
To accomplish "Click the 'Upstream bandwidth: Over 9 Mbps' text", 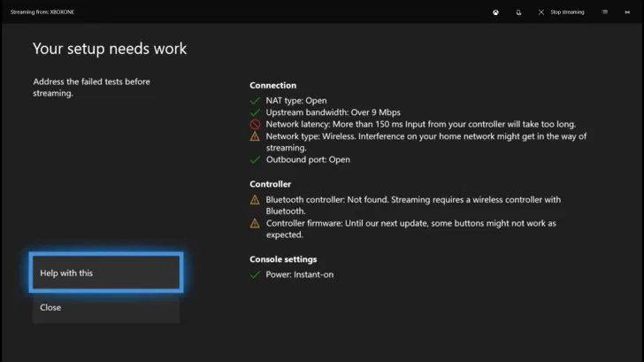I will click(x=333, y=112).
